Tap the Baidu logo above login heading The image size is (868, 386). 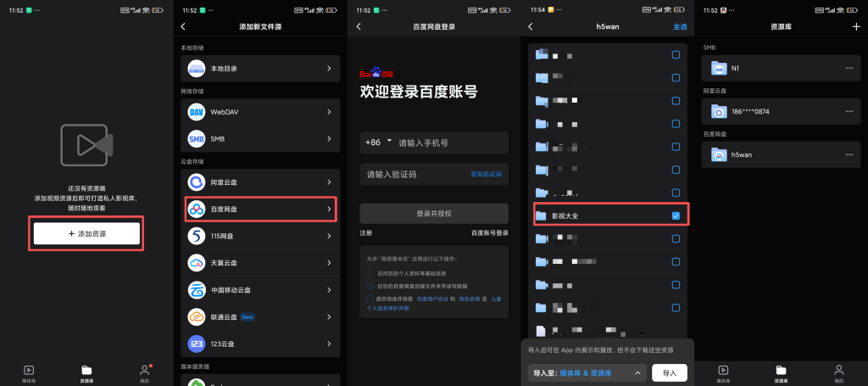click(x=376, y=74)
